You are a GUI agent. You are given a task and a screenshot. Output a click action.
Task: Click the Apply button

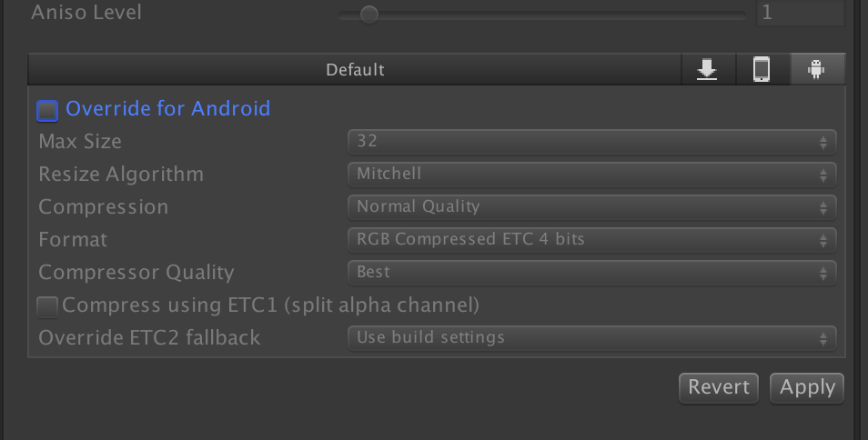pos(807,387)
